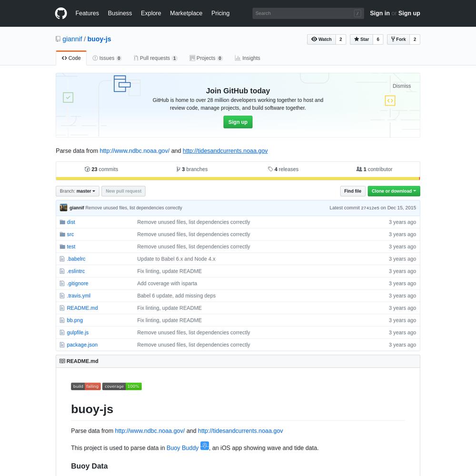Click file icon next to bb.png
The width and height of the screenshot is (476, 476).
62,320
